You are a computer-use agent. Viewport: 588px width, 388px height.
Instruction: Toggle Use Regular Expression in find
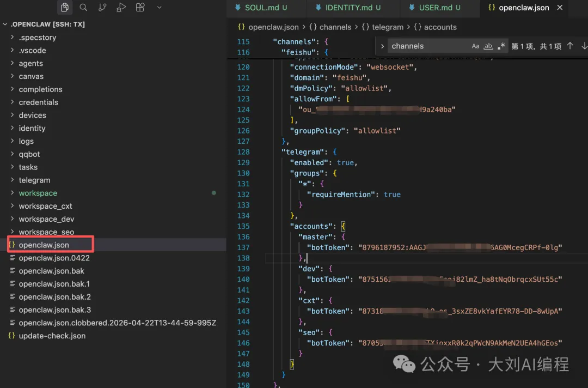coord(501,46)
